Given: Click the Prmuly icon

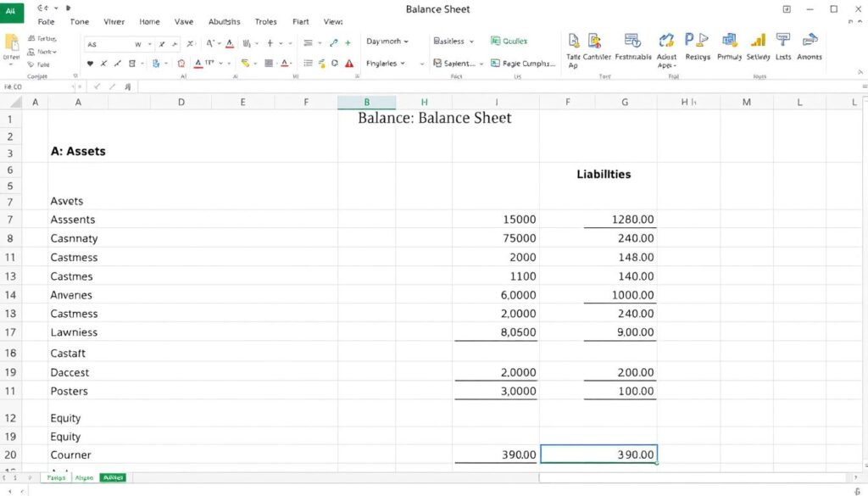Looking at the screenshot, I should tap(729, 39).
